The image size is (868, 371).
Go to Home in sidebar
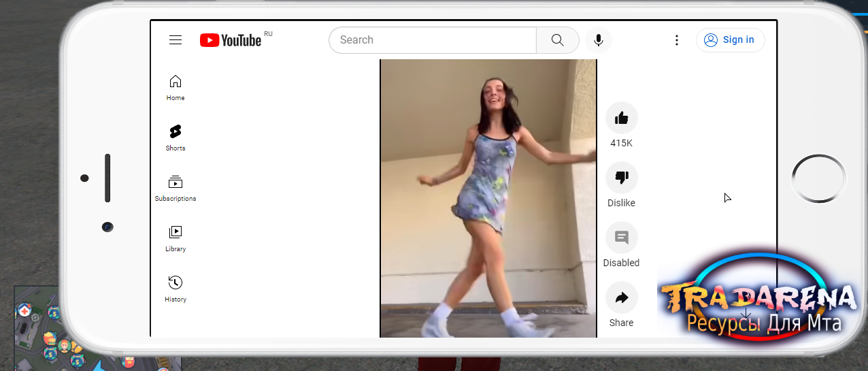pos(176,88)
